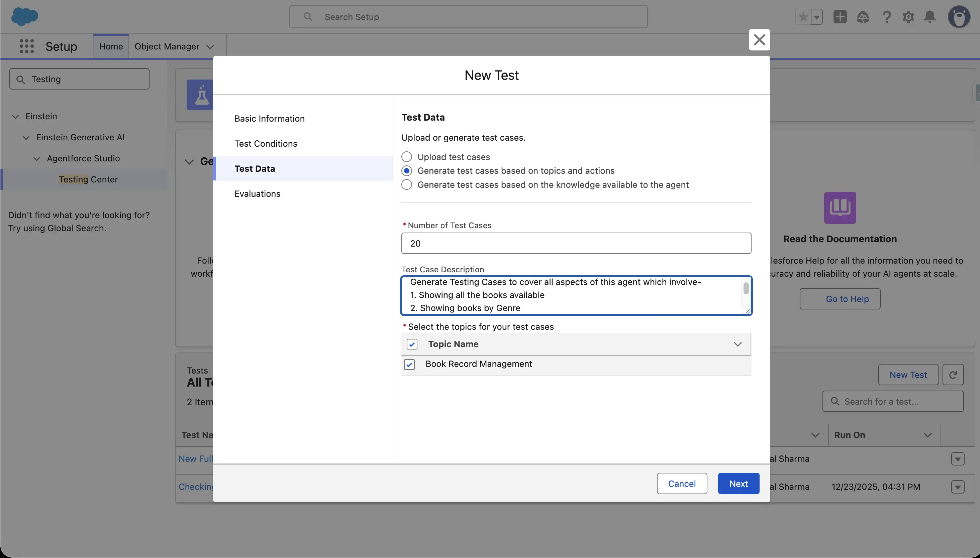Open the Setup gear icon menu
This screenshot has width=980, height=558.
pos(908,17)
